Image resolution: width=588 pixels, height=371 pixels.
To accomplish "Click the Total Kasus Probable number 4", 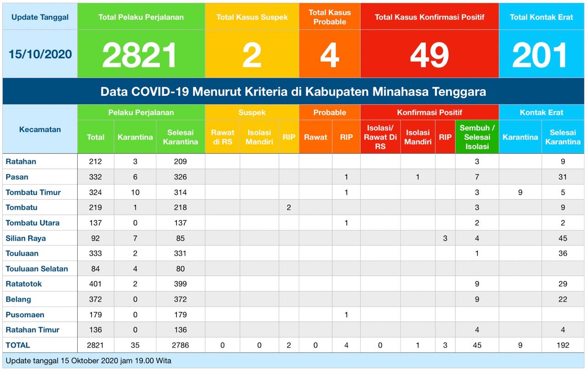I will click(x=329, y=55).
